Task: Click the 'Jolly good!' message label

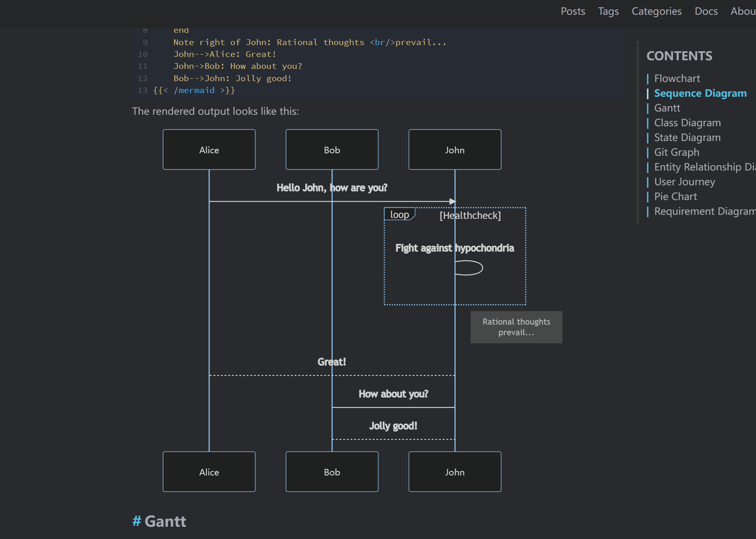Action: tap(393, 426)
